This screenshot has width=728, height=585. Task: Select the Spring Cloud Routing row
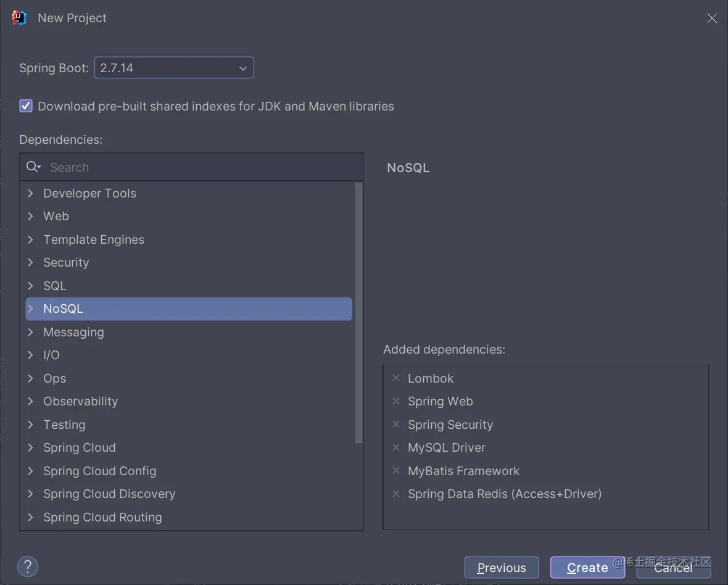[189, 517]
